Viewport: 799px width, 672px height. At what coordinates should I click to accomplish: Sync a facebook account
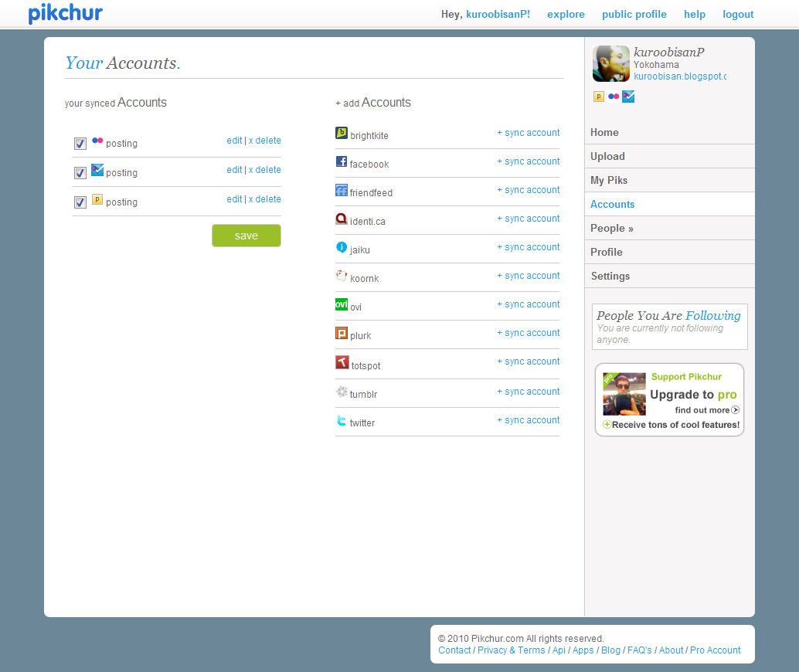coord(529,161)
